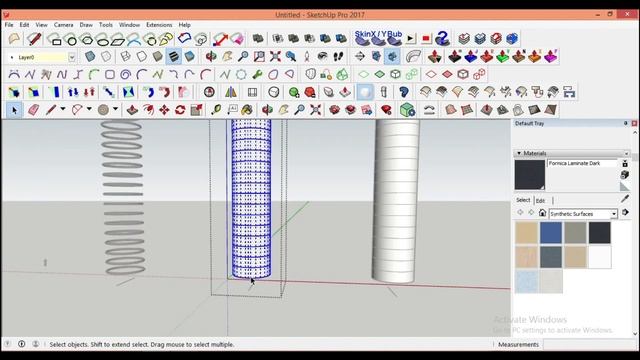Click the materials Back arrow
Image resolution: width=640 pixels, height=360 pixels.
pos(520,212)
